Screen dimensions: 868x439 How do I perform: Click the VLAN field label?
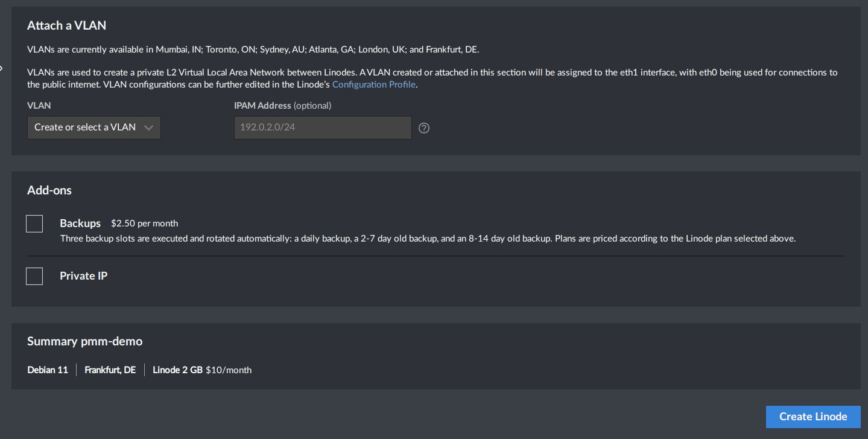point(39,106)
